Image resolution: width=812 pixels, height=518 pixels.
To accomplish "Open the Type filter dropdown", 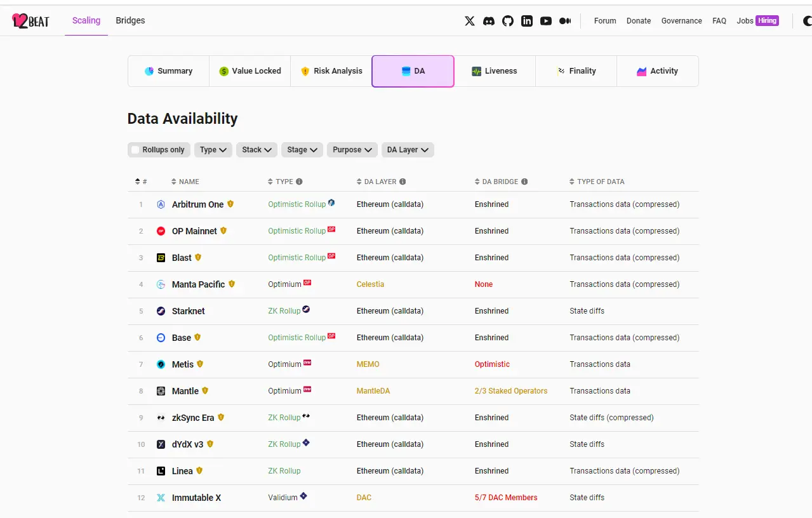I will click(x=213, y=150).
